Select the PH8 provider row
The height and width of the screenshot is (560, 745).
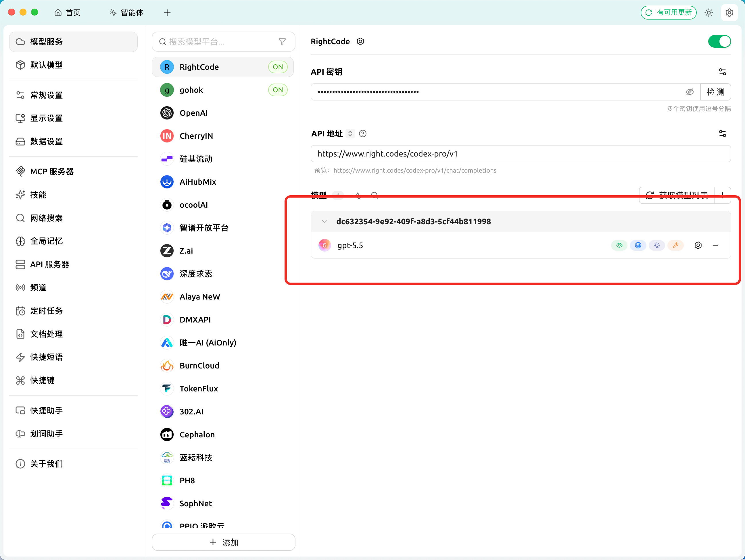[223, 480]
